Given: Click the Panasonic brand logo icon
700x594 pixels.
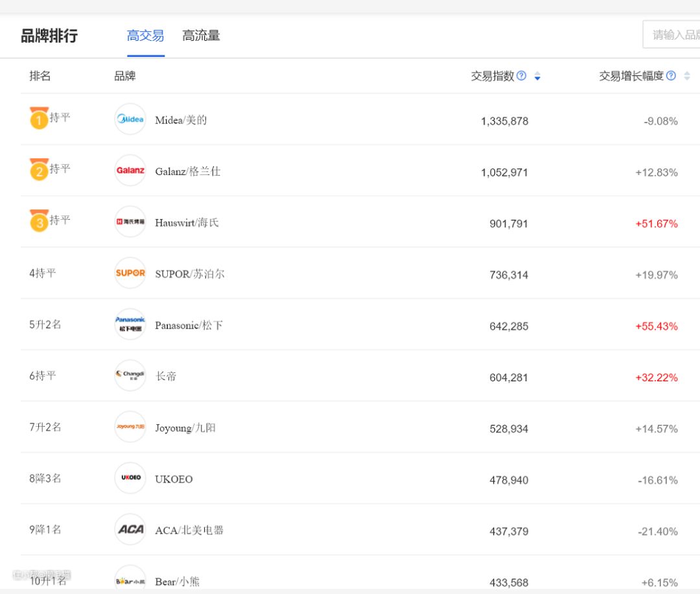Looking at the screenshot, I should click(x=130, y=324).
